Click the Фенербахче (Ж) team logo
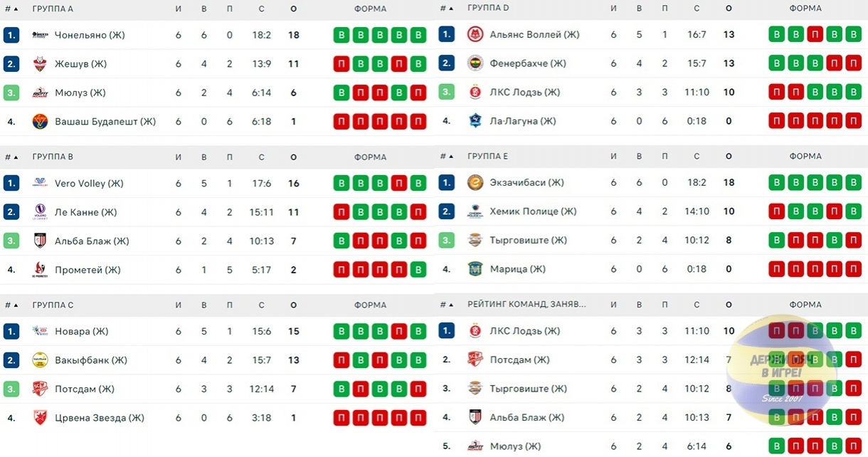Image resolution: width=868 pixels, height=457 pixels. tap(475, 63)
